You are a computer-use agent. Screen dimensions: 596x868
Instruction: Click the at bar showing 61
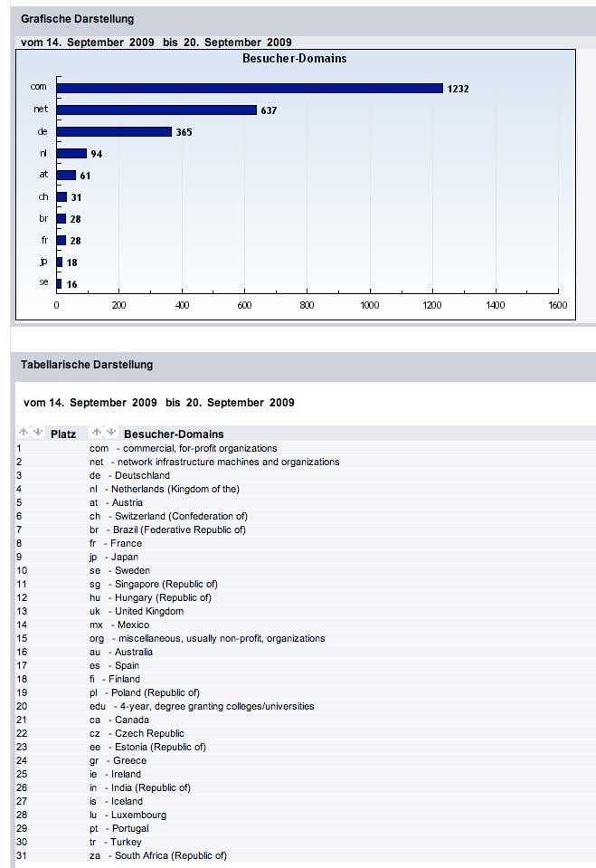pyautogui.click(x=66, y=176)
